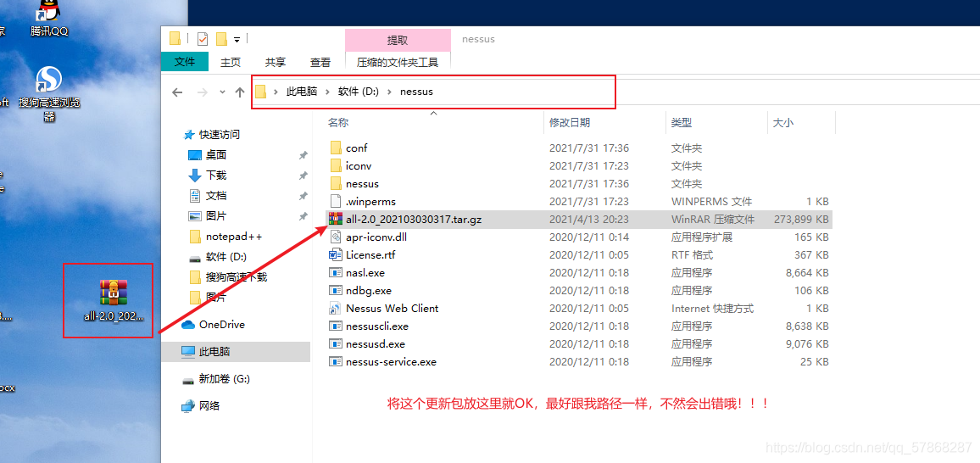
Task: Select notepad++ folder in navigation pane
Action: pyautogui.click(x=234, y=237)
